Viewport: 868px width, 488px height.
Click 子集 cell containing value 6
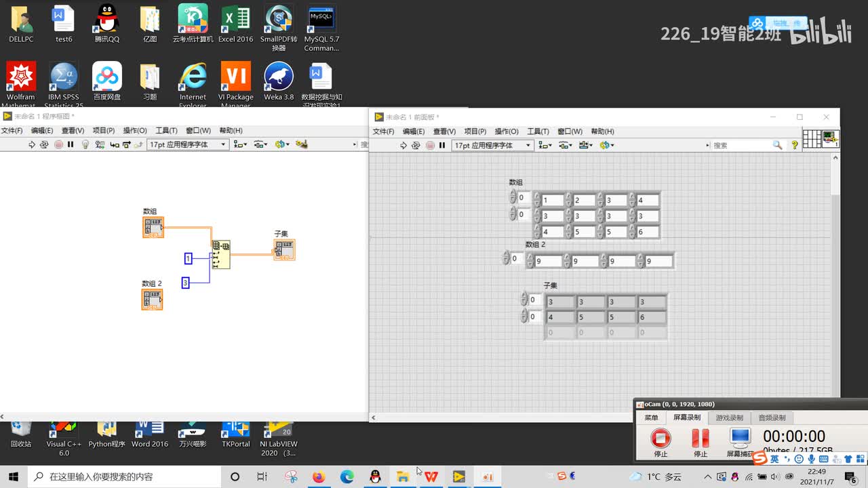click(651, 317)
